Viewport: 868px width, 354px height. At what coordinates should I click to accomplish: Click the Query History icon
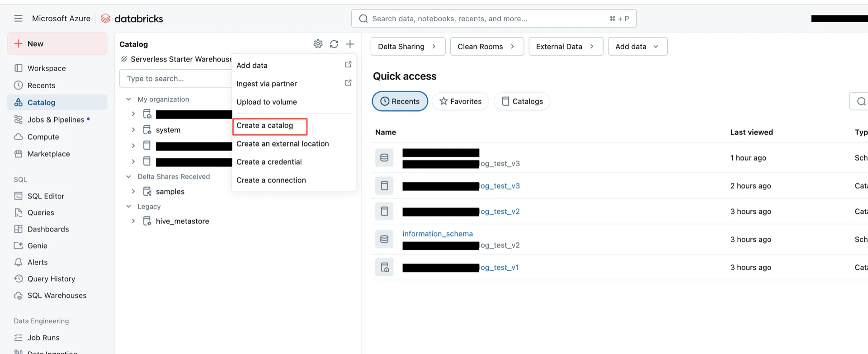(x=18, y=278)
